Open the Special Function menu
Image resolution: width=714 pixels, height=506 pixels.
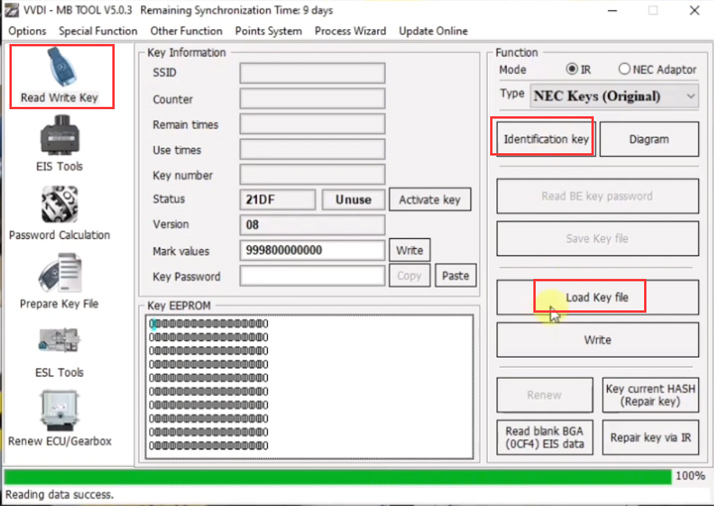(98, 31)
